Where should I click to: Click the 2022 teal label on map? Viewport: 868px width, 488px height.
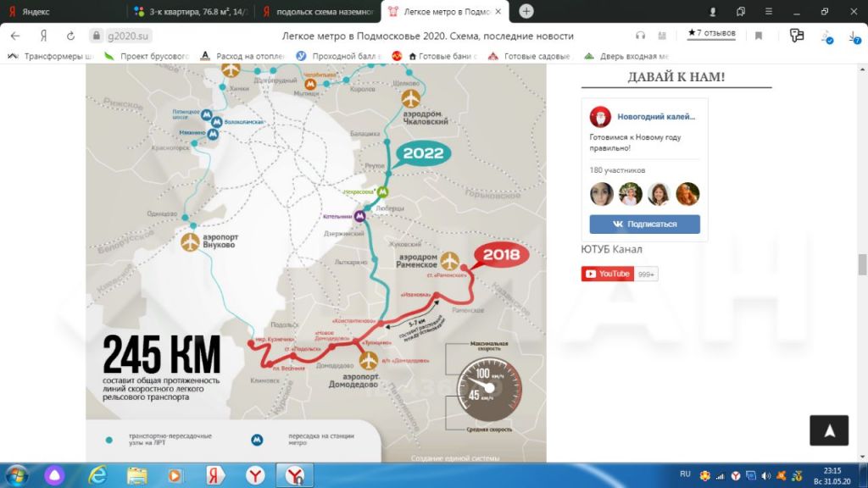[x=423, y=153]
